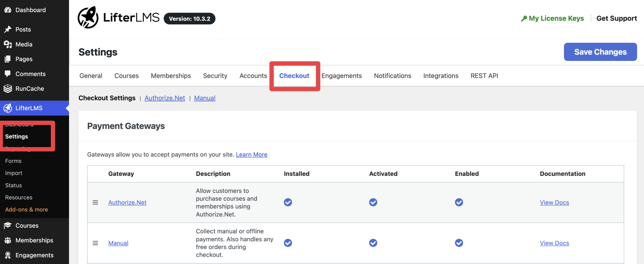Select Settings in LifterLMS submenu
The image size is (644, 264).
tap(17, 136)
